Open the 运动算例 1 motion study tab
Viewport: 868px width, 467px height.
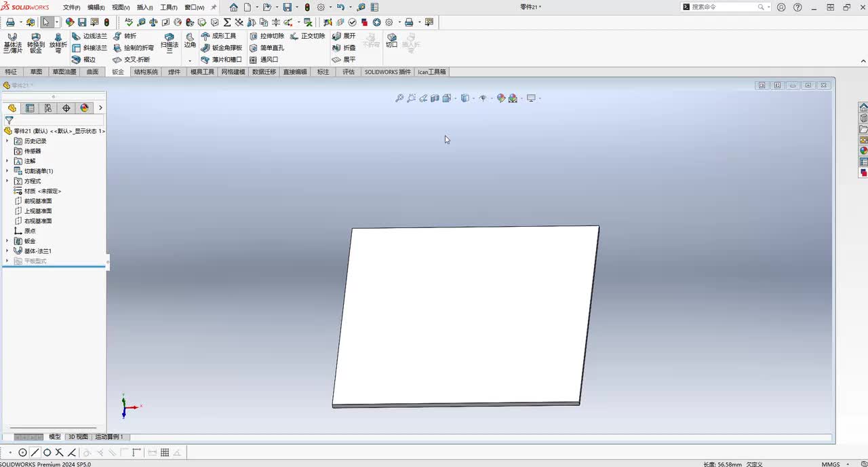click(x=109, y=437)
